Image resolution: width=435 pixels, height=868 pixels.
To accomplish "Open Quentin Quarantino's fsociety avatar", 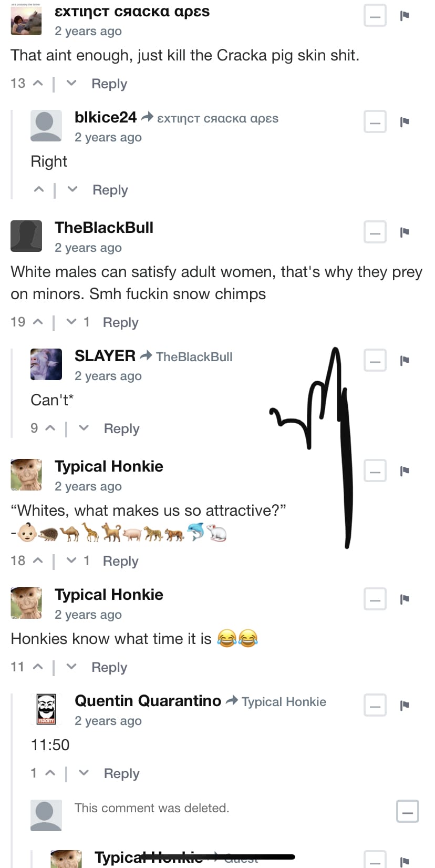I will (x=46, y=709).
